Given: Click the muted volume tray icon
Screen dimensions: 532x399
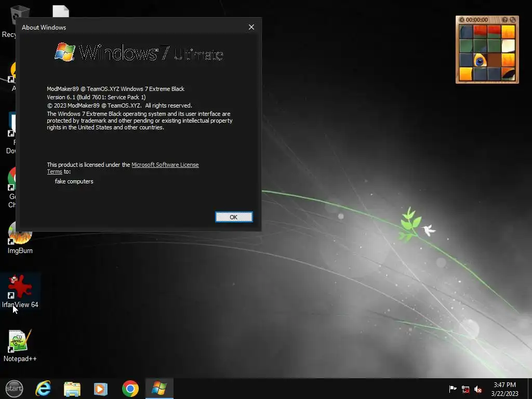Looking at the screenshot, I should [x=478, y=389].
